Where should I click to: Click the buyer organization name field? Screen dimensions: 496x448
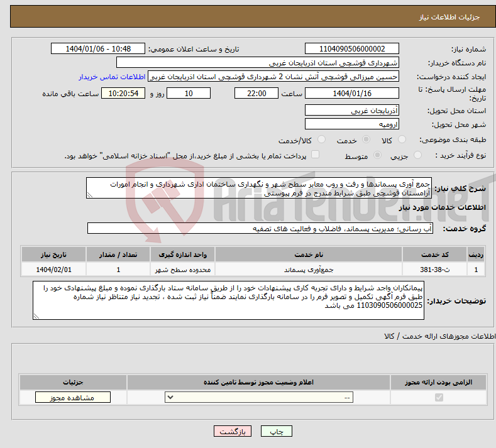tap(258, 63)
